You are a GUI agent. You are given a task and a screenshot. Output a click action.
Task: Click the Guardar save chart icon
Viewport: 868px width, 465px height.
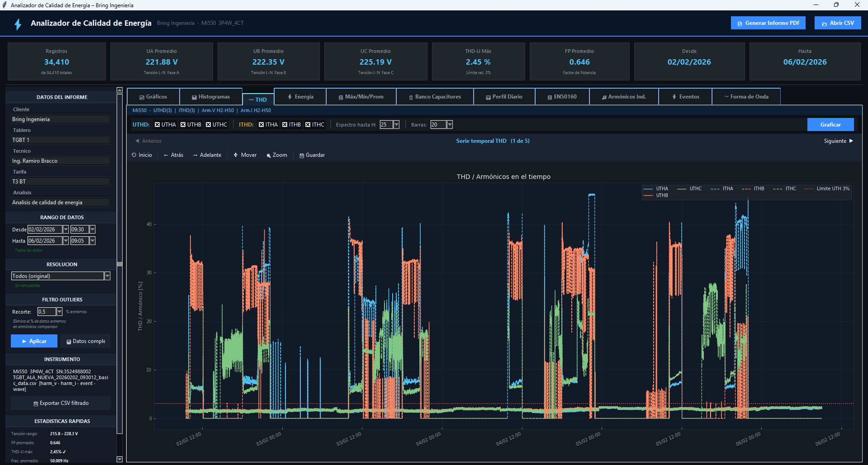(x=312, y=155)
